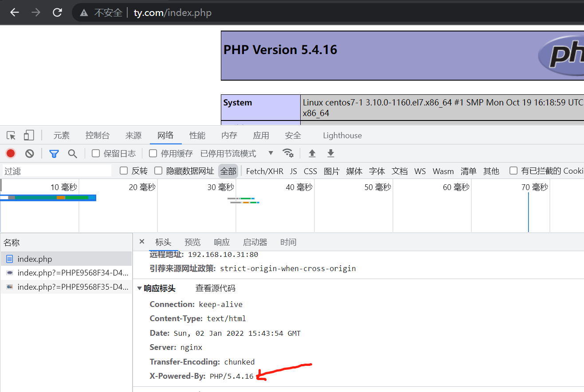Activate the element inspector picker icon
The height and width of the screenshot is (392, 584).
point(11,136)
